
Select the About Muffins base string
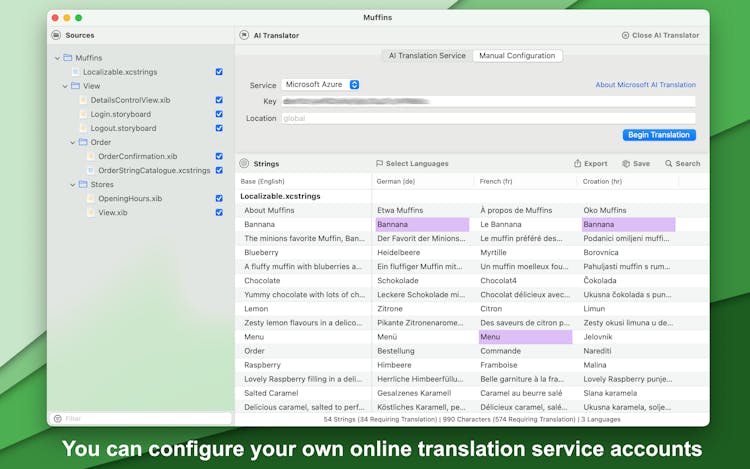click(269, 210)
